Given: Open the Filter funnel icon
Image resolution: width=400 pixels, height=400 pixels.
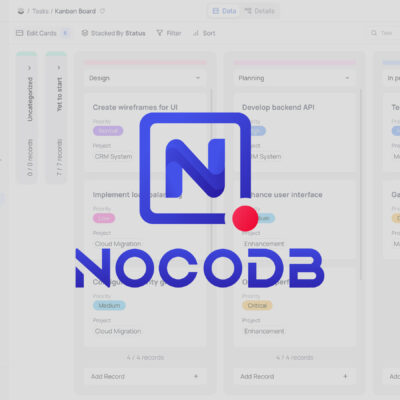Looking at the screenshot, I should 160,33.
